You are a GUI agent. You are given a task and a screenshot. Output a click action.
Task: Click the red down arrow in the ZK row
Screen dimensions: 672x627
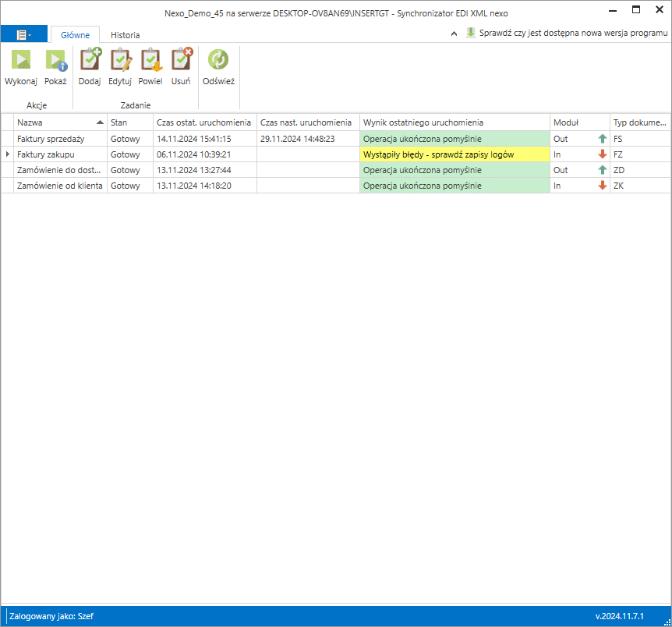click(602, 186)
